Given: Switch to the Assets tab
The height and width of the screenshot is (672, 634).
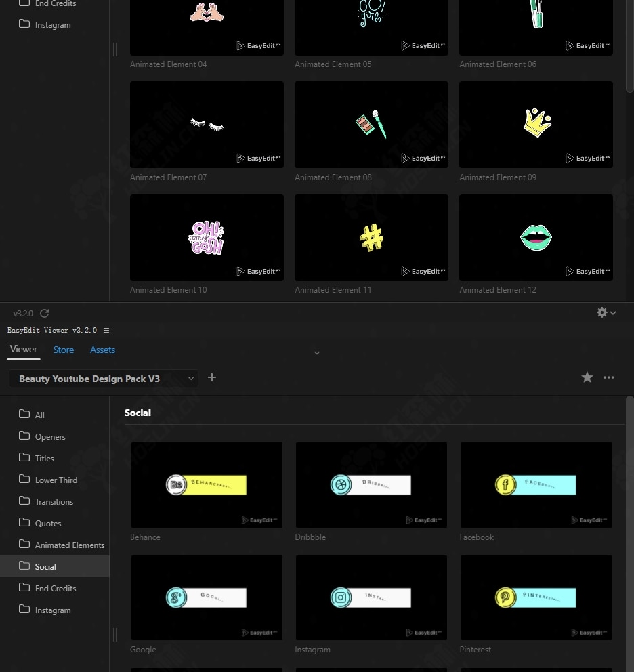Looking at the screenshot, I should (x=102, y=350).
